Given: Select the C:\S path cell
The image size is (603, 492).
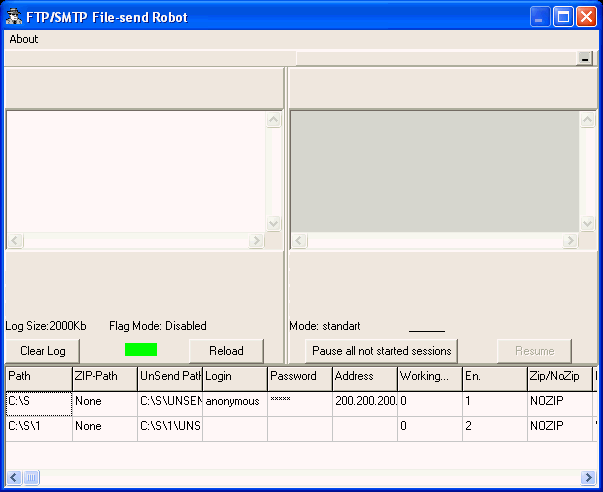Looking at the screenshot, I should click(x=38, y=402).
